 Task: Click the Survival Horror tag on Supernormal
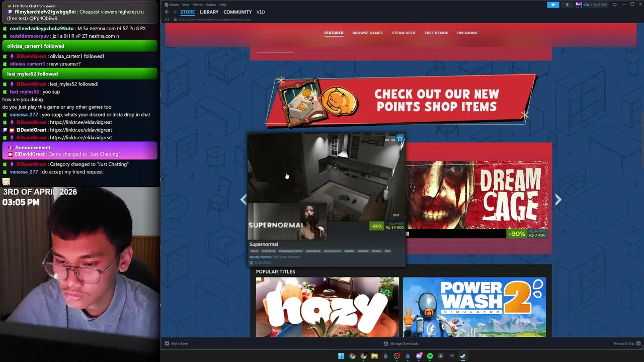coord(332,251)
